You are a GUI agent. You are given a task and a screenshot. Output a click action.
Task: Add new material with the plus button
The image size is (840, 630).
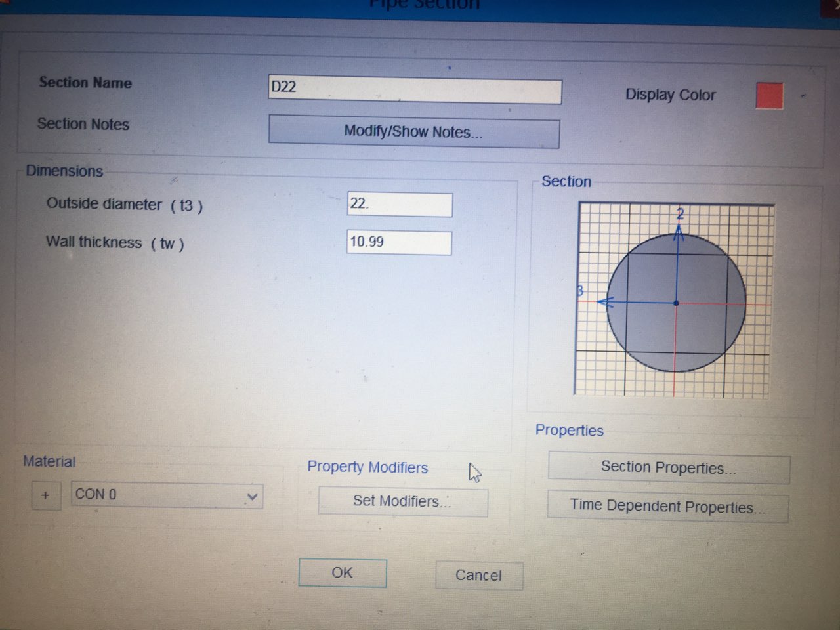coord(45,495)
